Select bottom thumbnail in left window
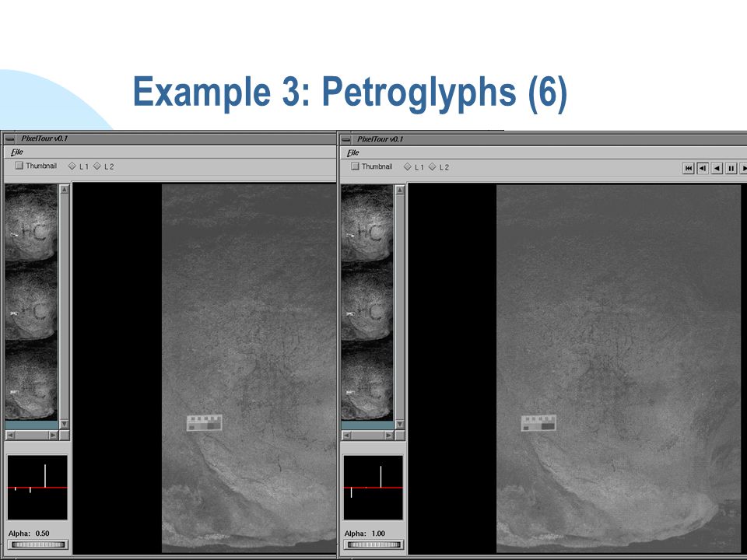 [x=31, y=380]
